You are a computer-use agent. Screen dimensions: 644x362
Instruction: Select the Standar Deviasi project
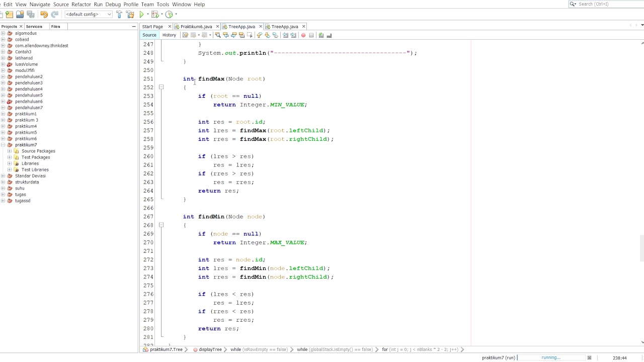point(30,176)
